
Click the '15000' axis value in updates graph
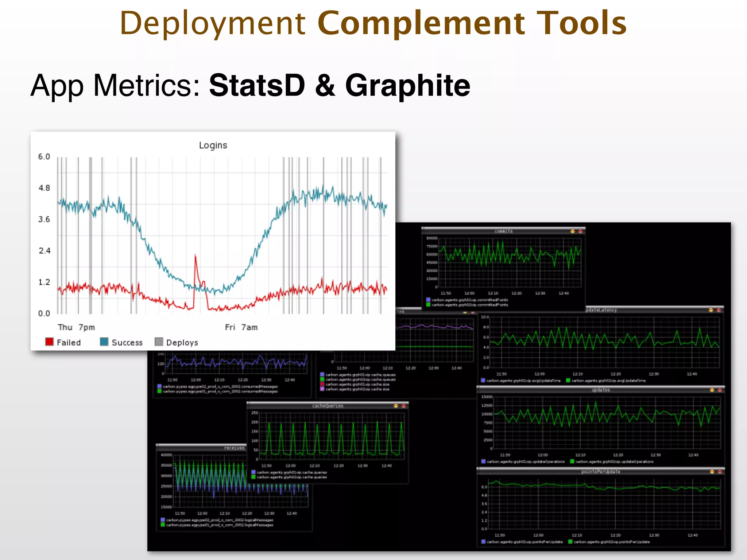click(487, 397)
